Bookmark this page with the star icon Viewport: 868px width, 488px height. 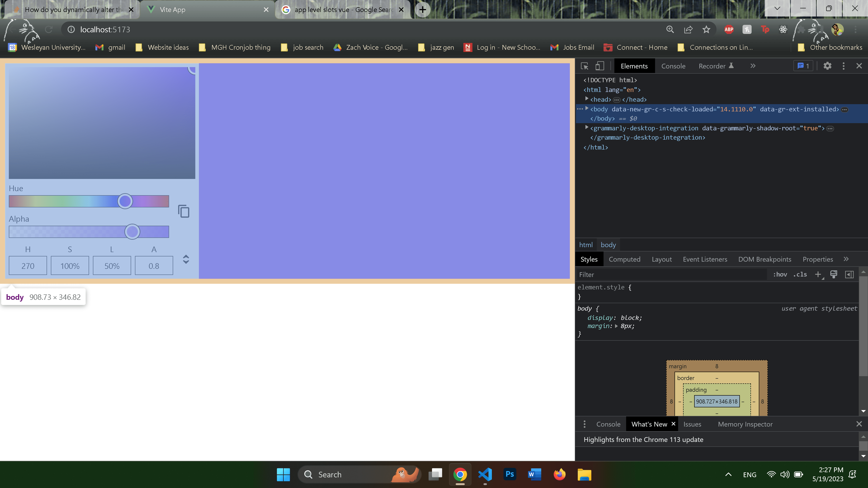click(706, 30)
